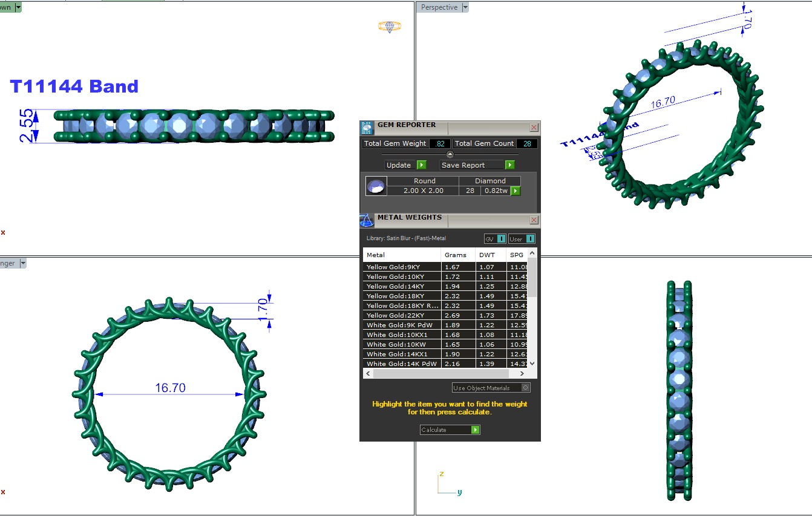Select the Yellow Gold:14KY row
812x516 pixels.
402,286
